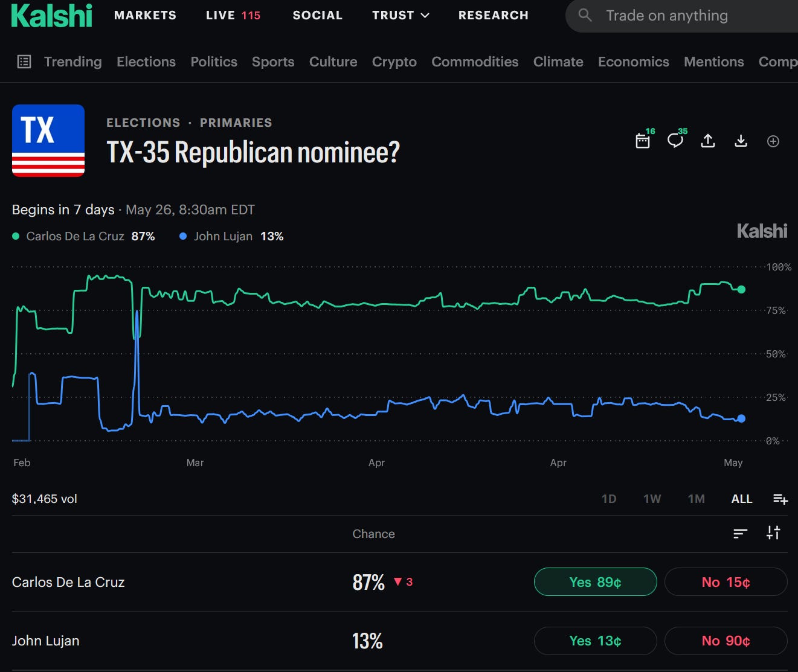This screenshot has height=672, width=798.
Task: Select the 1D chart range
Action: coord(609,499)
